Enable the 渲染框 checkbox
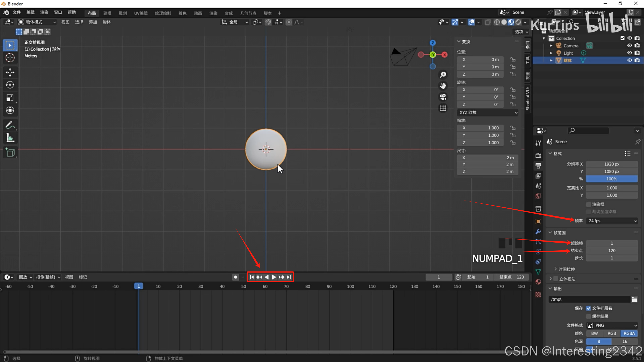 click(588, 204)
